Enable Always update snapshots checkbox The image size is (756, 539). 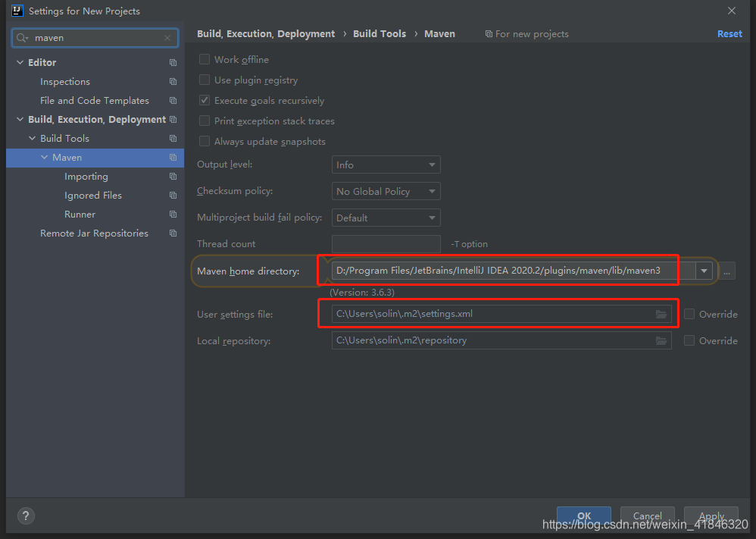[205, 141]
